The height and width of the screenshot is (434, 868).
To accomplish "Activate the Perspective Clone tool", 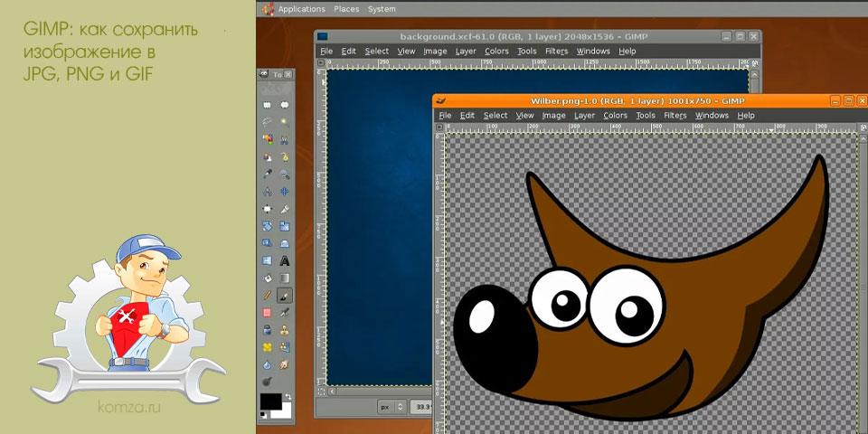I will (285, 347).
